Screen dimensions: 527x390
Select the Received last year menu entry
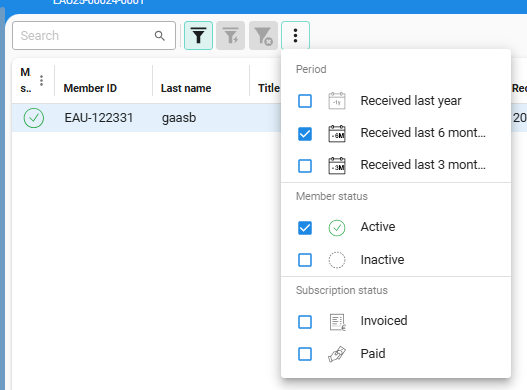396,101
